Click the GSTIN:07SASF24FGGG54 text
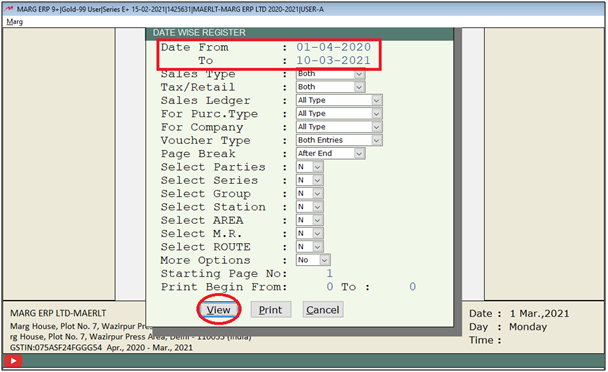 [56, 348]
